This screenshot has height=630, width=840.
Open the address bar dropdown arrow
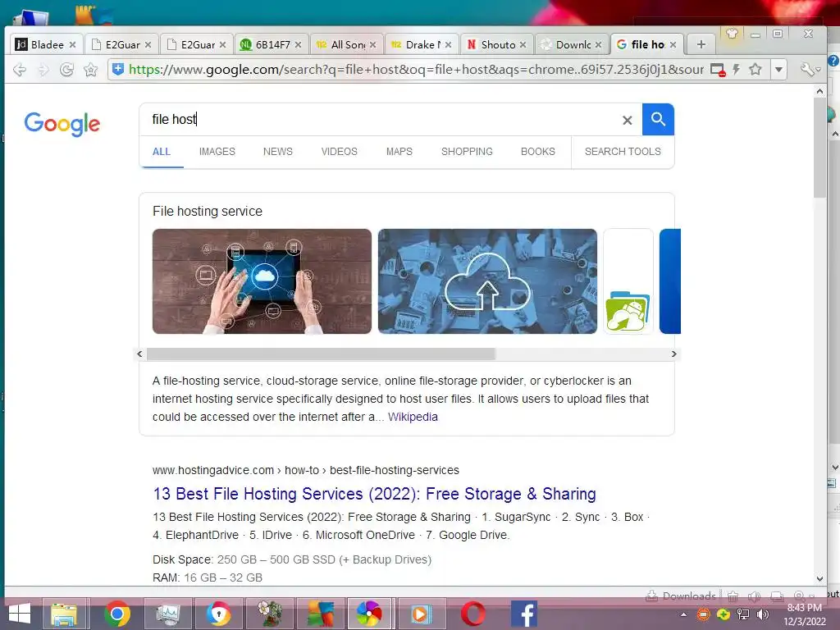tap(779, 70)
